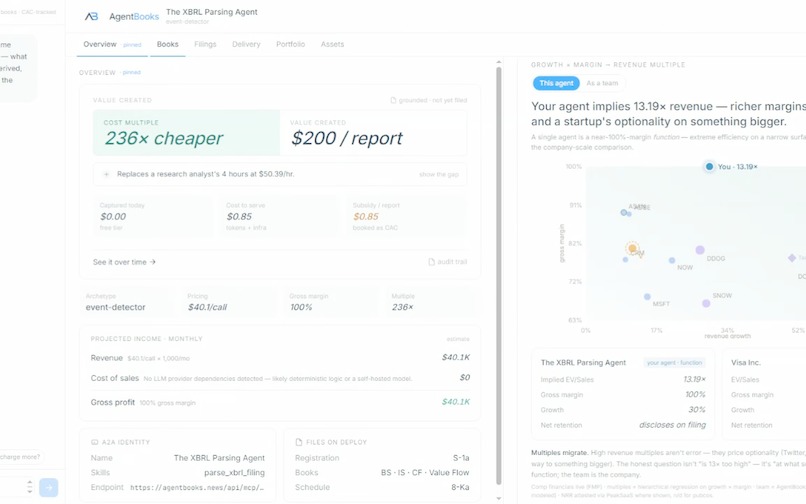This screenshot has height=504, width=806.
Task: Switch view to As a team
Action: coord(602,83)
